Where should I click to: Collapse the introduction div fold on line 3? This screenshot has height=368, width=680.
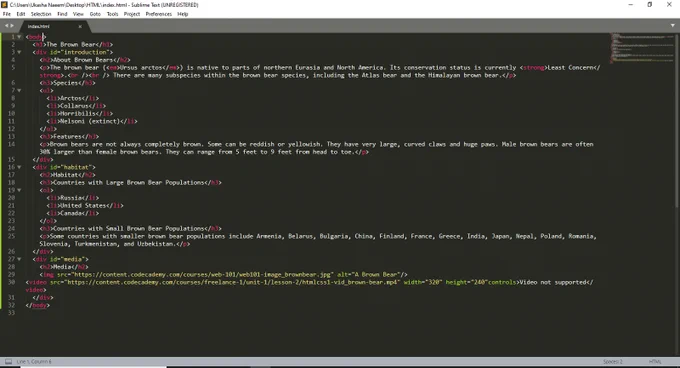pos(19,52)
